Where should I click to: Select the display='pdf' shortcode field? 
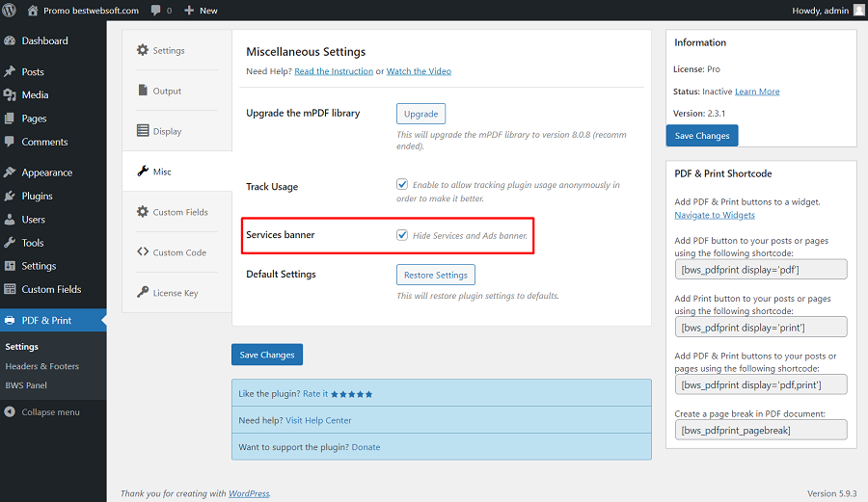tap(761, 270)
